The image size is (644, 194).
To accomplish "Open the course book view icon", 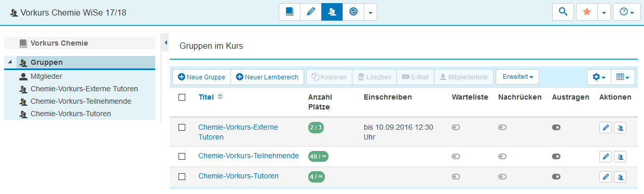I will [x=290, y=12].
